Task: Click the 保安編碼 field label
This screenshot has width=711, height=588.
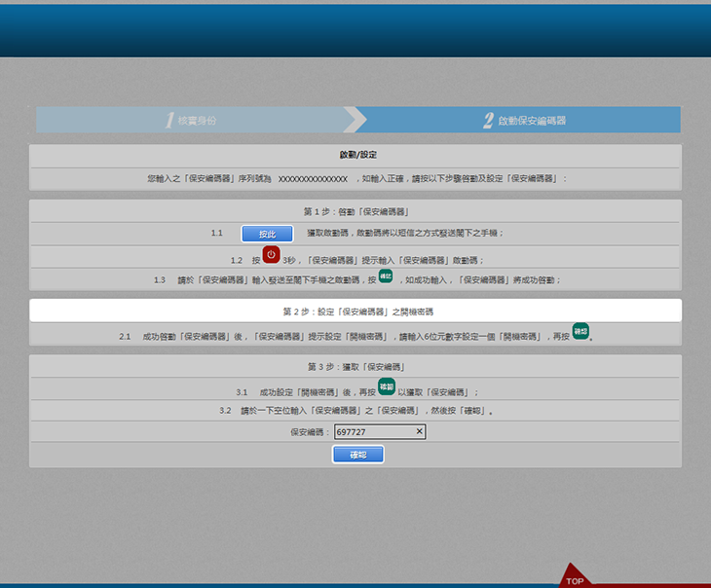Action: pyautogui.click(x=309, y=431)
